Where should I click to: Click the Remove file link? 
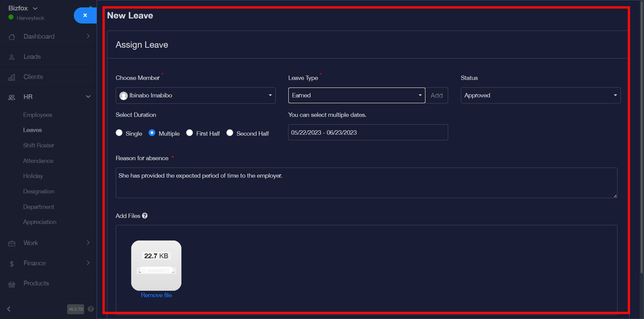[x=156, y=295]
